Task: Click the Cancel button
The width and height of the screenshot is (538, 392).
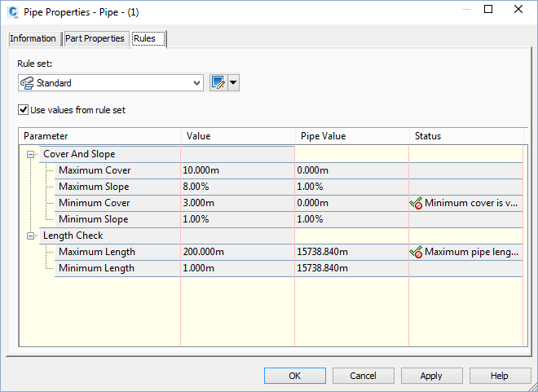Action: click(x=363, y=376)
